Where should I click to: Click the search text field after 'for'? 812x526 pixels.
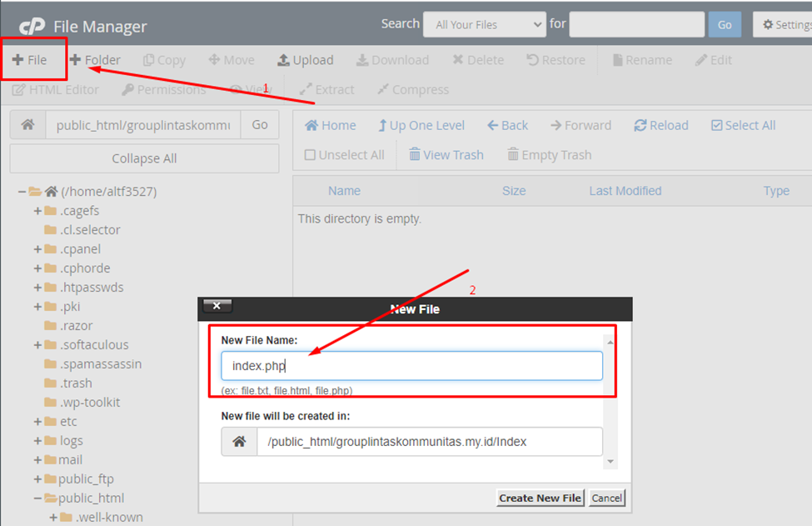click(636, 24)
